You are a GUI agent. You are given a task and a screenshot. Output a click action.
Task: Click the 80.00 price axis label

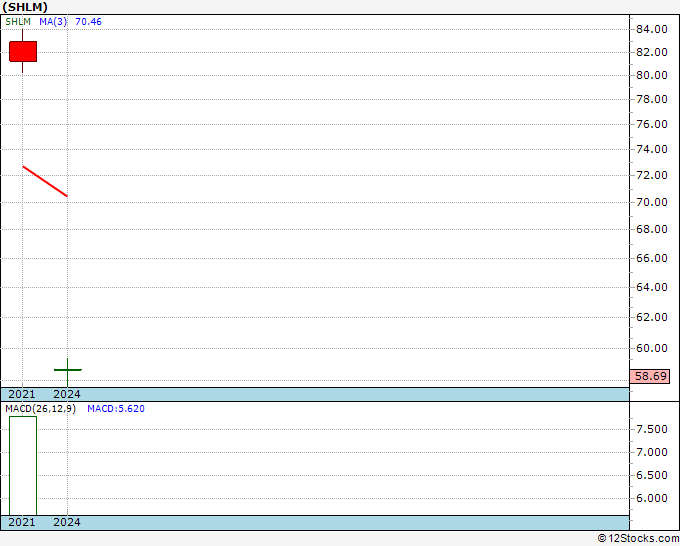point(651,75)
